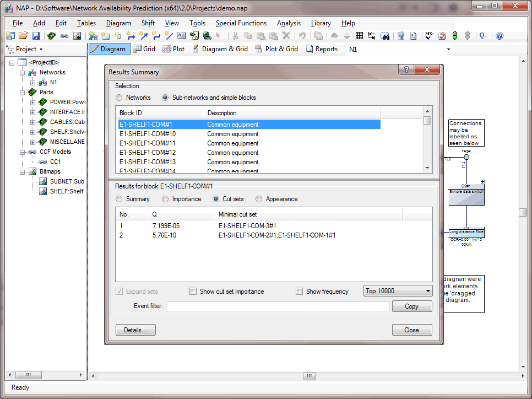Click the ABC spell check icon

click(x=430, y=36)
